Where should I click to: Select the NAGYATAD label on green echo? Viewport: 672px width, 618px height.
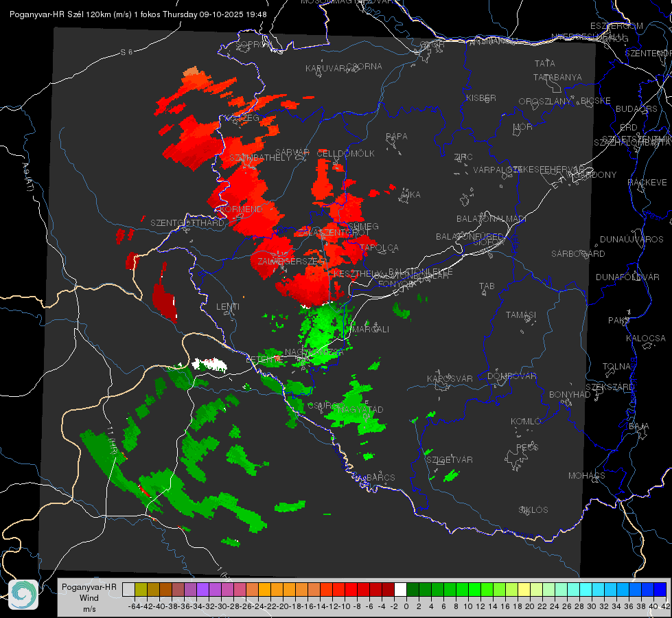click(360, 410)
